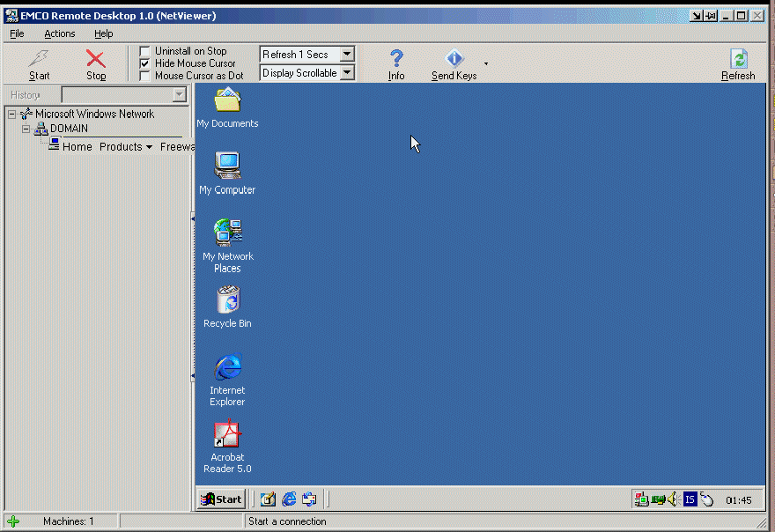Open the Actions menu
775x532 pixels.
tap(59, 33)
